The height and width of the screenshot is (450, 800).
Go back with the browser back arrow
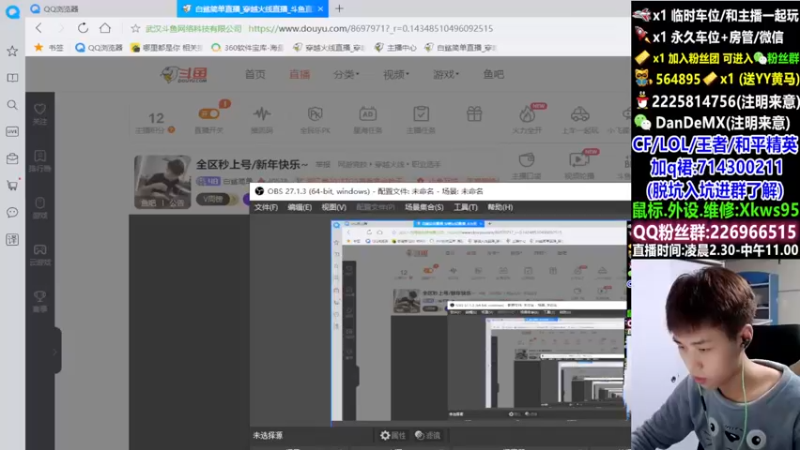[x=39, y=28]
